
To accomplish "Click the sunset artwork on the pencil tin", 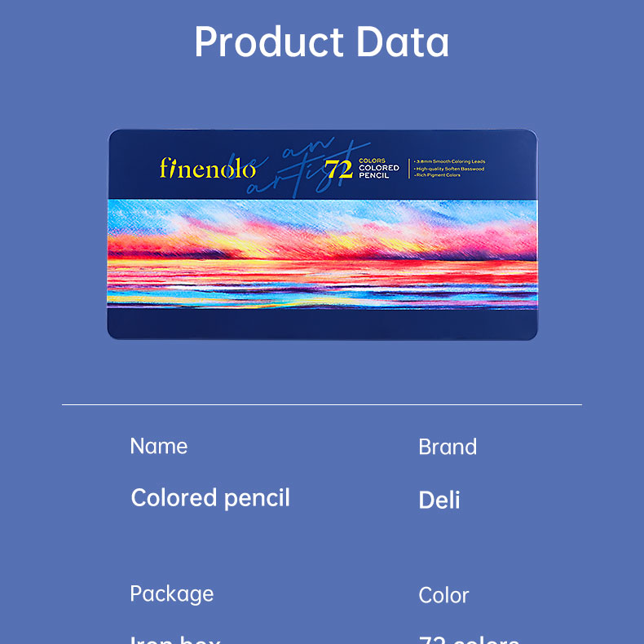I will (322, 253).
